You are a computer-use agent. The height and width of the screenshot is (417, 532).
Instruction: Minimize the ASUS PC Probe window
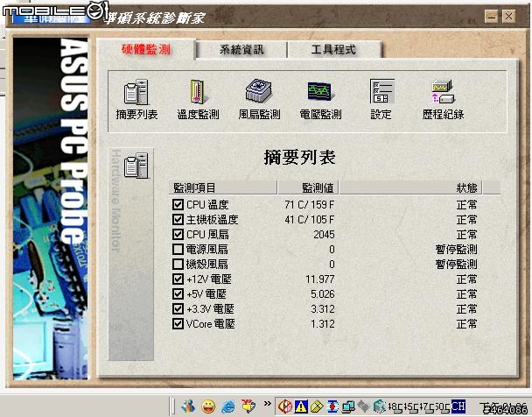coord(491,17)
